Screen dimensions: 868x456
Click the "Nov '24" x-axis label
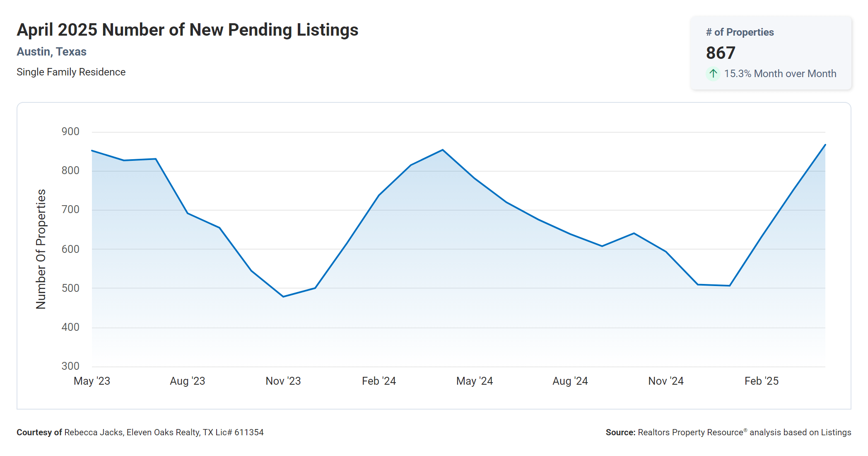tap(666, 381)
